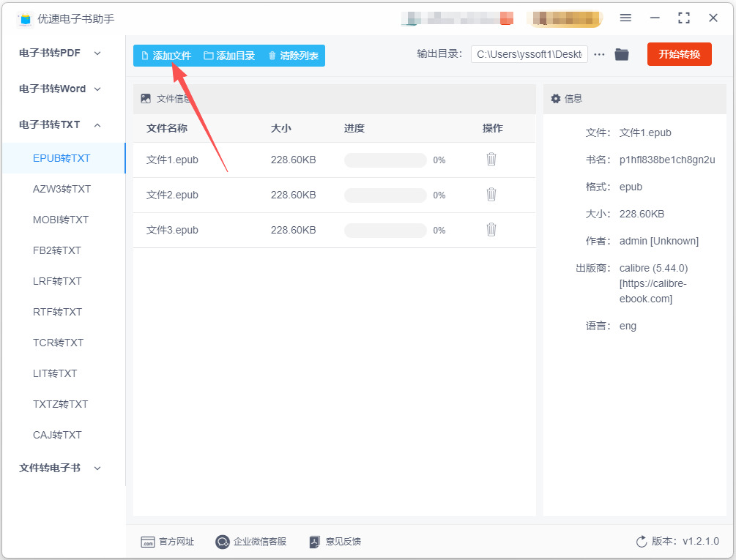Click the 大小 column header

pyautogui.click(x=280, y=128)
